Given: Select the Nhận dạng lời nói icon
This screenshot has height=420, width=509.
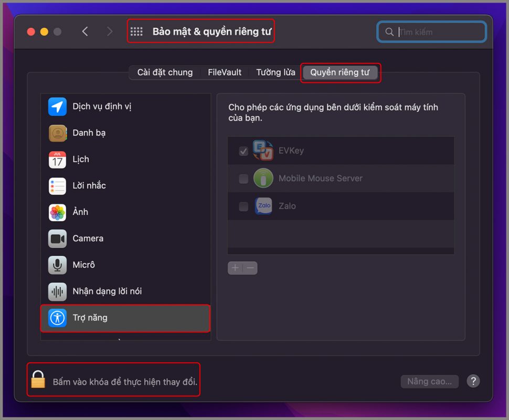Looking at the screenshot, I should coord(58,291).
